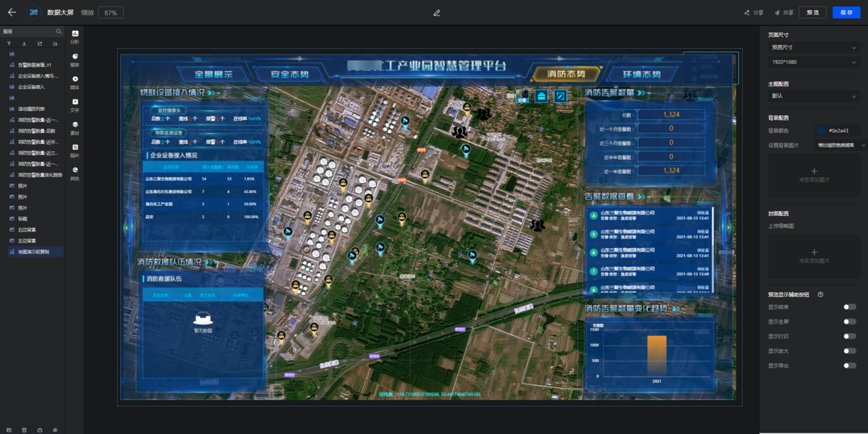The image size is (868, 434).
Task: Save with the blue 保存 button
Action: (846, 13)
